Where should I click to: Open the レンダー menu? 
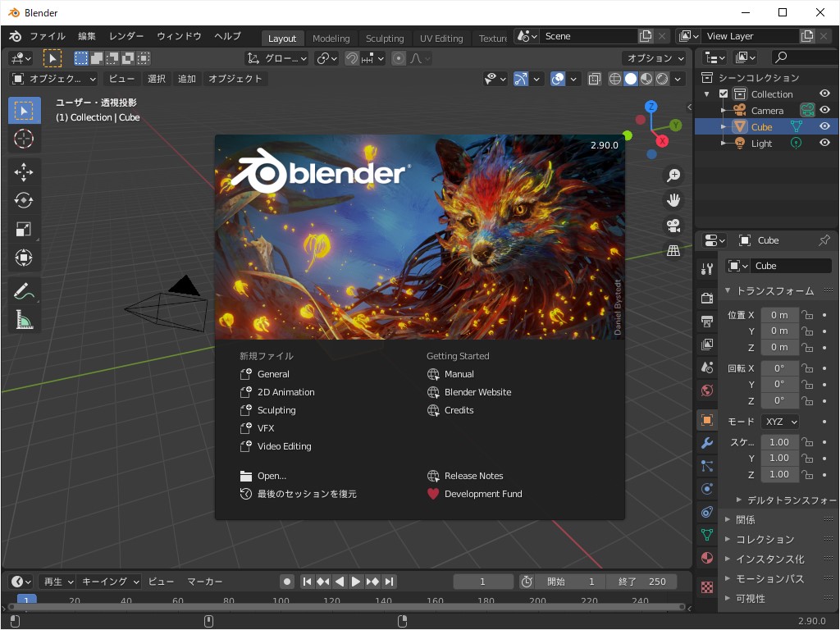[x=125, y=36]
